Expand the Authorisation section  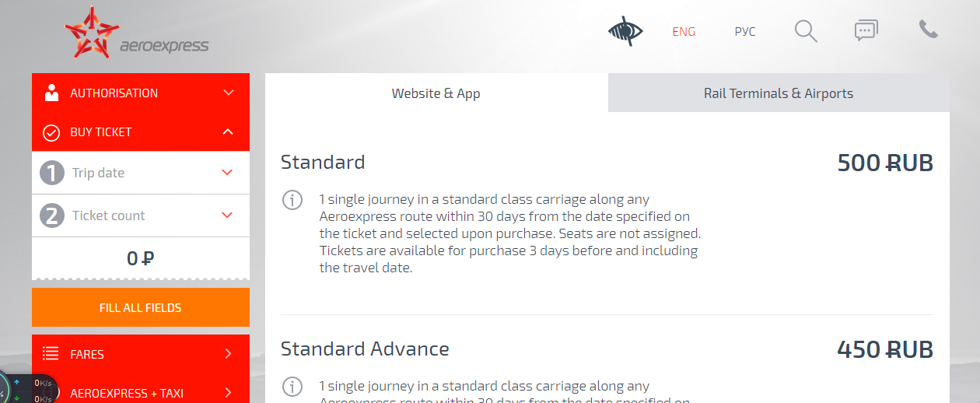228,93
